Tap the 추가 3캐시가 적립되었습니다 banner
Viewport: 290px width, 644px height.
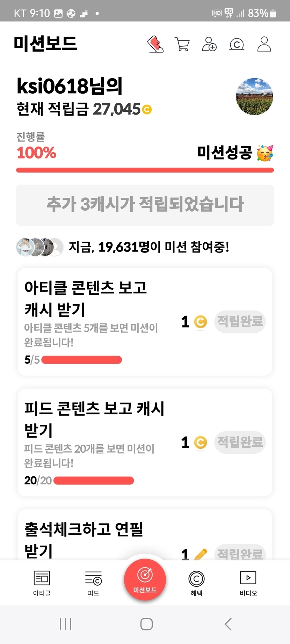(145, 205)
